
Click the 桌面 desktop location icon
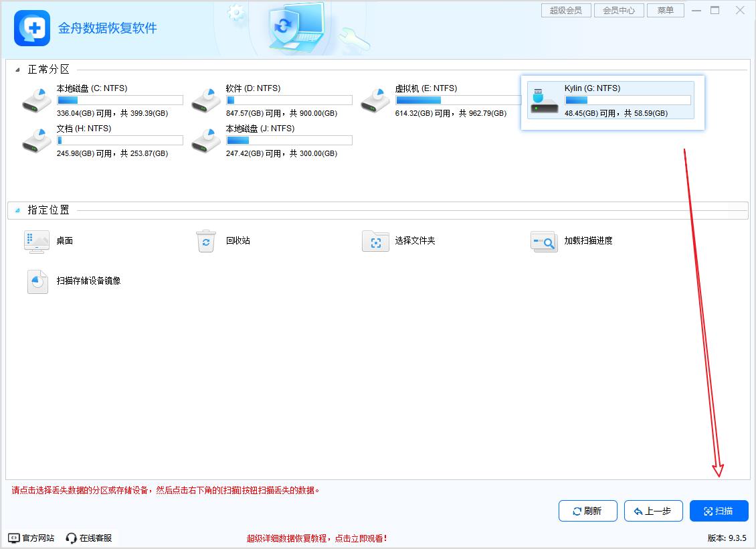tap(37, 241)
